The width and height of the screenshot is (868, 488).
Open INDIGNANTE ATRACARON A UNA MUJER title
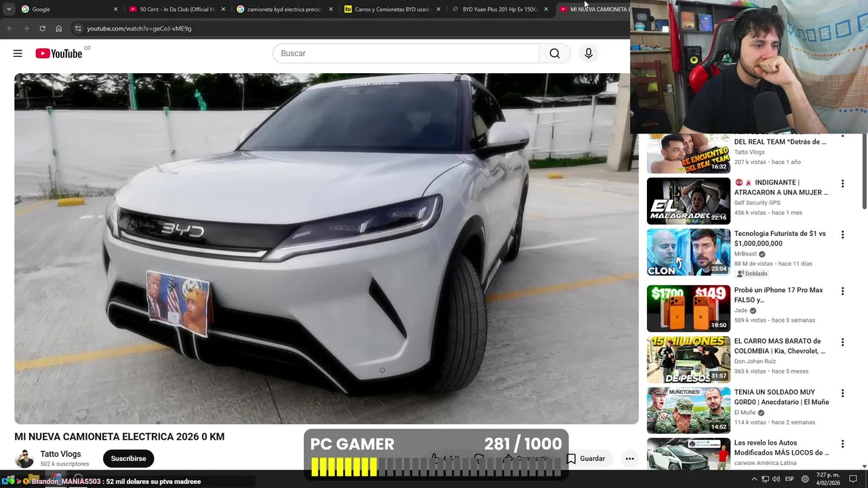click(781, 187)
